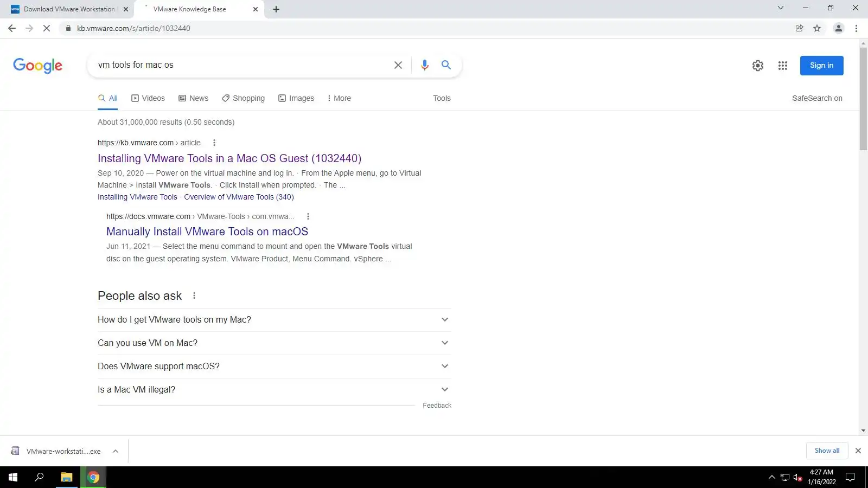Submit the search with the magnifier icon
Screen dimensions: 868x488
[x=446, y=65]
